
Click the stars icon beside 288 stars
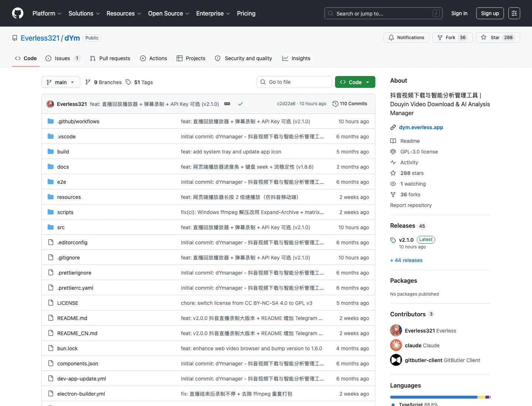click(x=393, y=173)
